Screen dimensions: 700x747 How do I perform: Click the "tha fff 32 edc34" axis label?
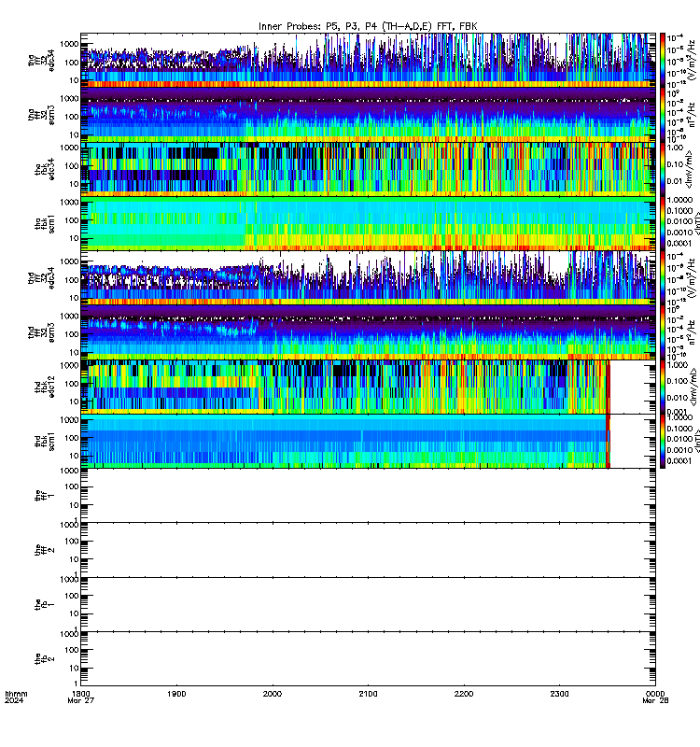41,61
